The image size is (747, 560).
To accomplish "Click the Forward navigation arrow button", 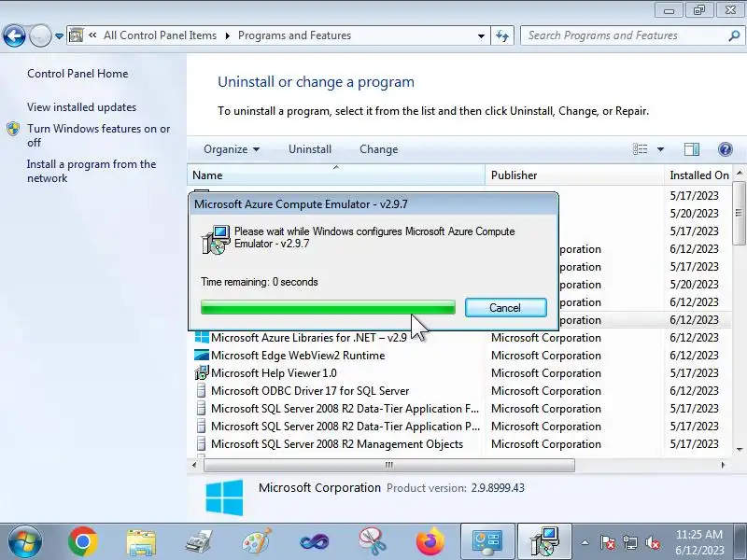I will click(x=40, y=35).
